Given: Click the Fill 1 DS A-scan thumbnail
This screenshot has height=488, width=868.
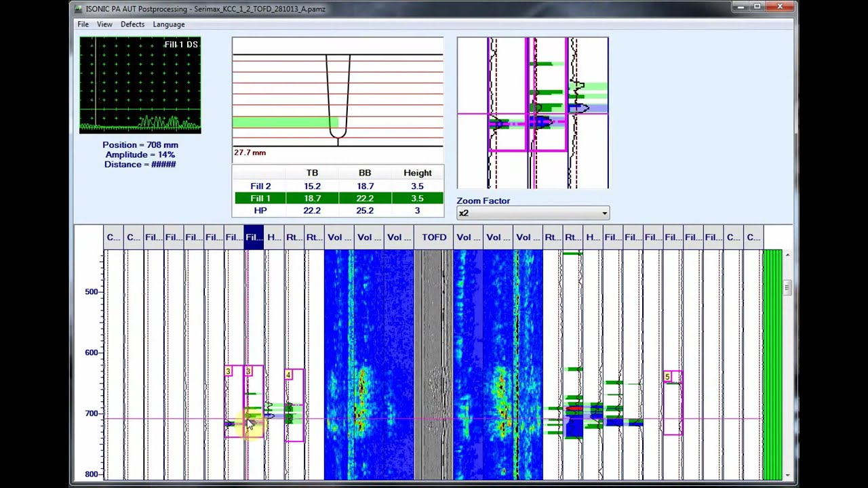Looking at the screenshot, I should point(140,85).
